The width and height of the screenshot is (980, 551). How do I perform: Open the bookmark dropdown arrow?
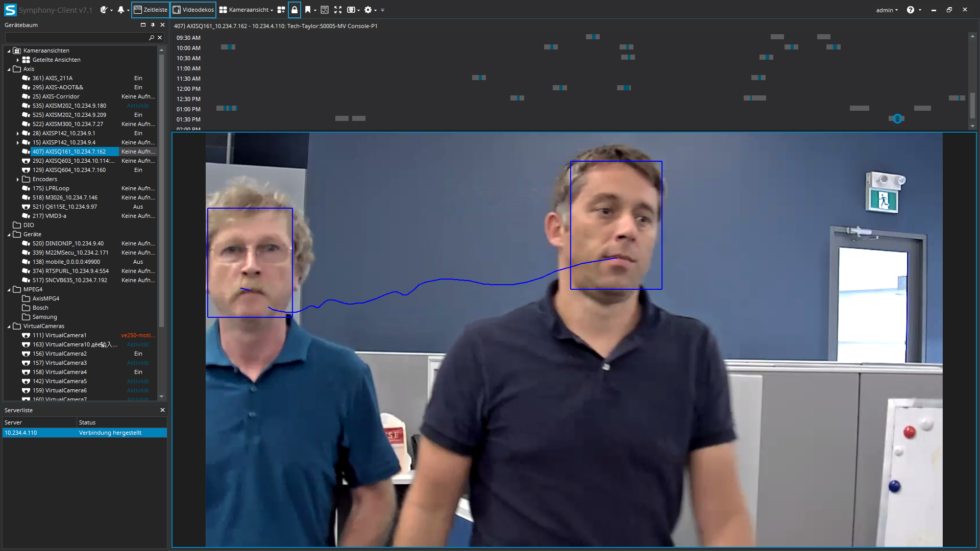coord(315,10)
